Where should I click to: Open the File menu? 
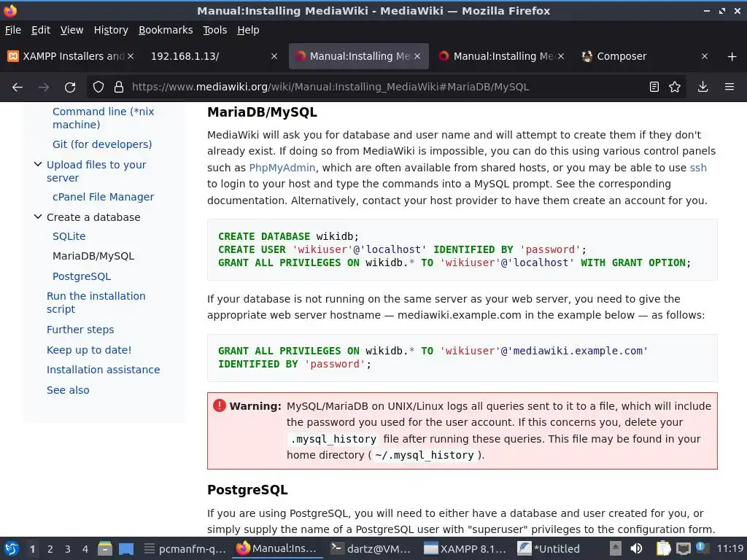13,30
